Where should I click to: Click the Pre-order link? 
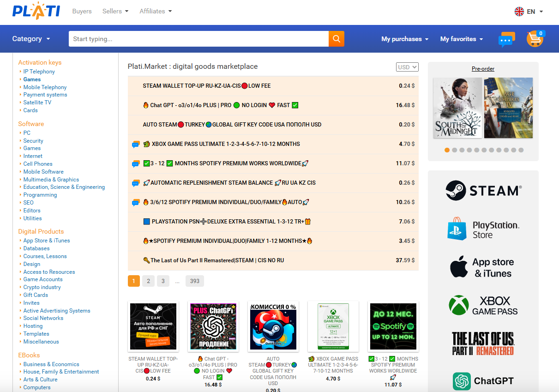tap(483, 69)
